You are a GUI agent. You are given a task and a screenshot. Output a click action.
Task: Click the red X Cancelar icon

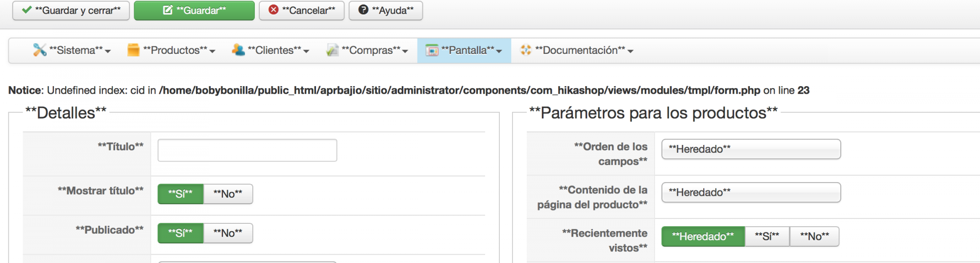pyautogui.click(x=273, y=10)
